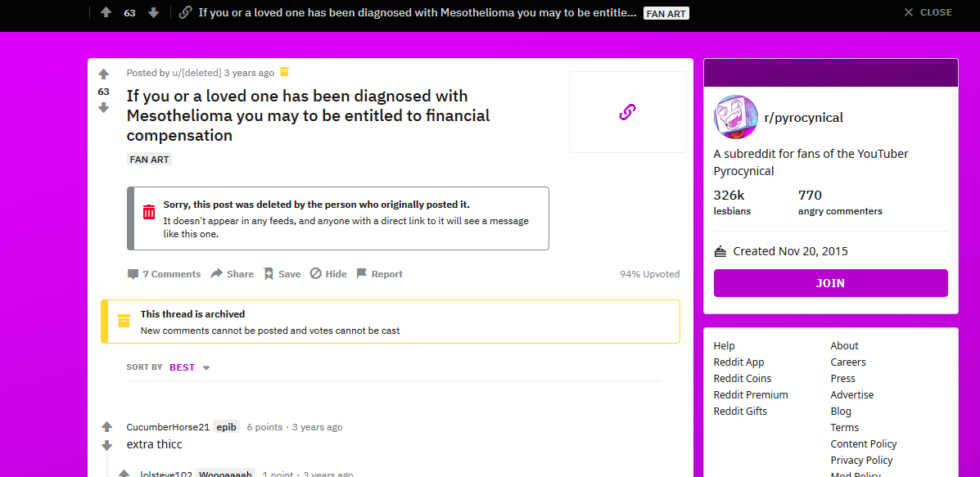Open the truncated post title in top bar

click(418, 12)
